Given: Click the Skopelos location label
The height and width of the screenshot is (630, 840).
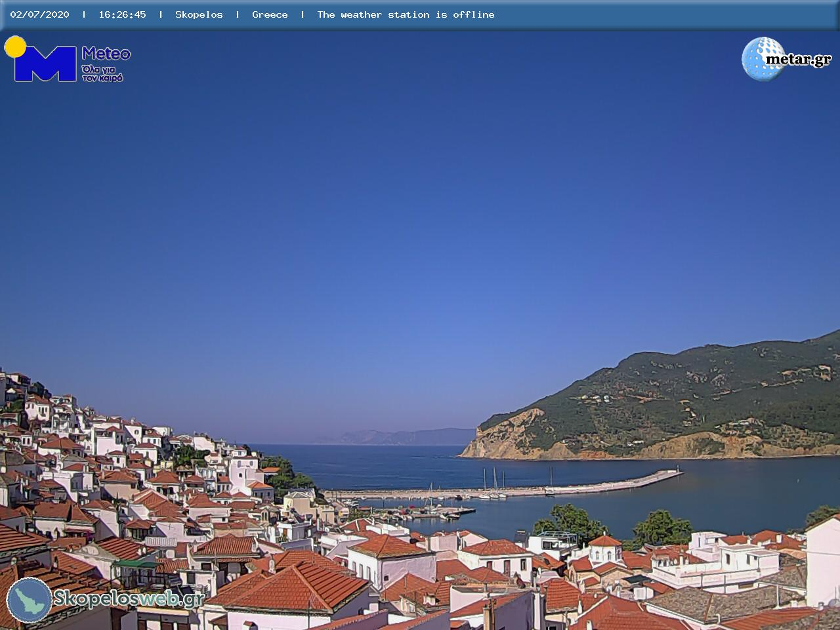Looking at the screenshot, I should [199, 14].
